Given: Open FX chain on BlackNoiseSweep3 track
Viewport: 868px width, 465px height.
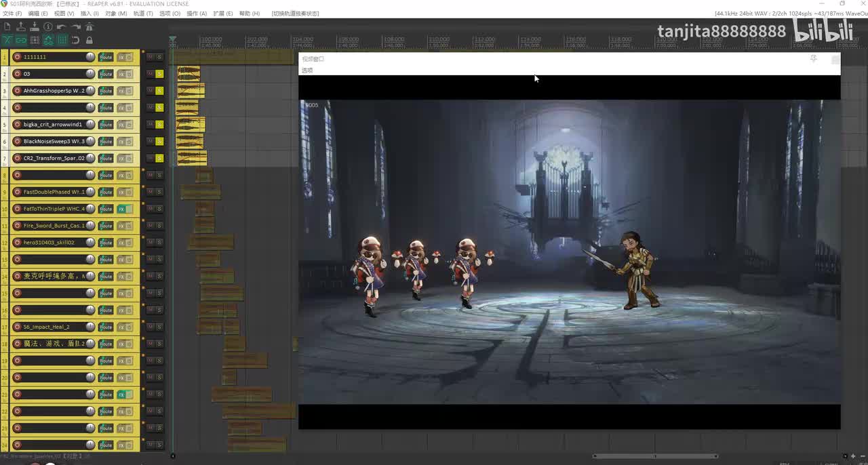Looking at the screenshot, I should (122, 142).
